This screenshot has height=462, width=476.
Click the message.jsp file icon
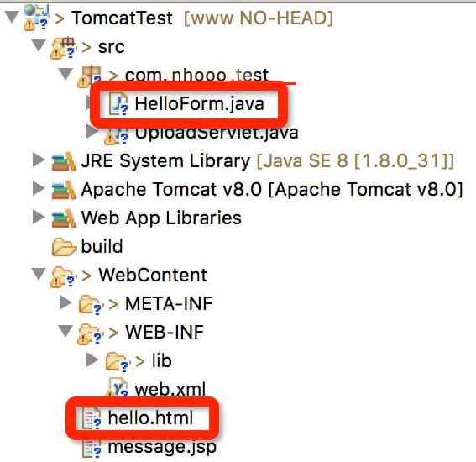click(x=92, y=447)
